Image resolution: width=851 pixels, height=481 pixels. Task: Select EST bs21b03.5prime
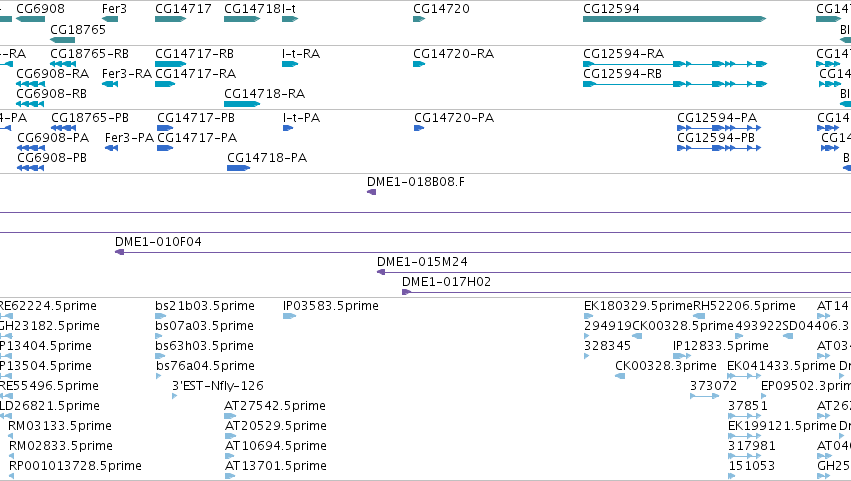click(x=205, y=306)
